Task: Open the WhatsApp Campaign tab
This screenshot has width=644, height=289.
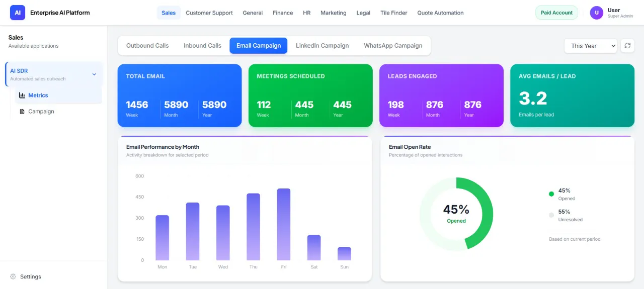Action: [393, 46]
